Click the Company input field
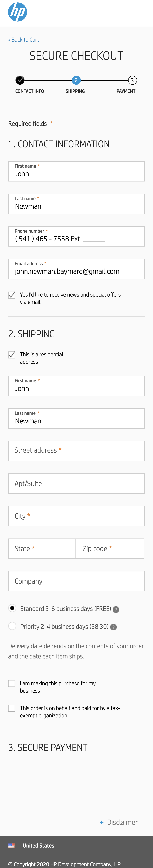This screenshot has width=153, height=868. pos(76,581)
